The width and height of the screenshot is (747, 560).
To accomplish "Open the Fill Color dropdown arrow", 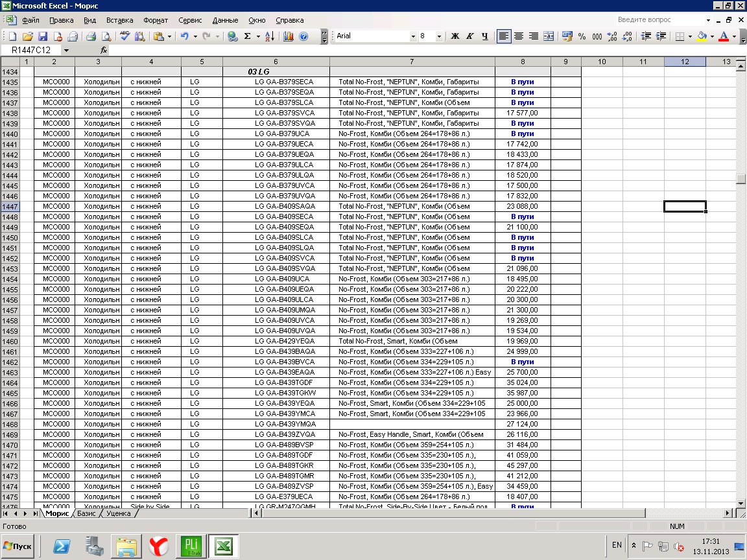I will (x=712, y=36).
